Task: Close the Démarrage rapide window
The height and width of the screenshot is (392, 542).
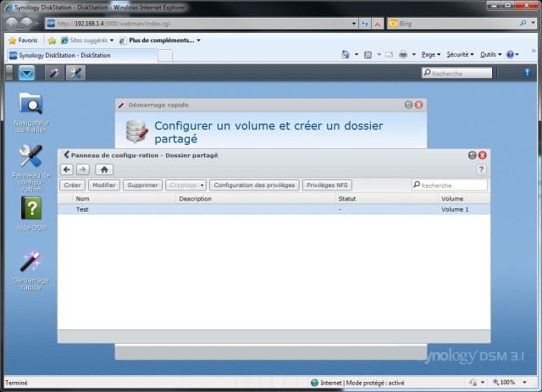Action: click(x=419, y=105)
